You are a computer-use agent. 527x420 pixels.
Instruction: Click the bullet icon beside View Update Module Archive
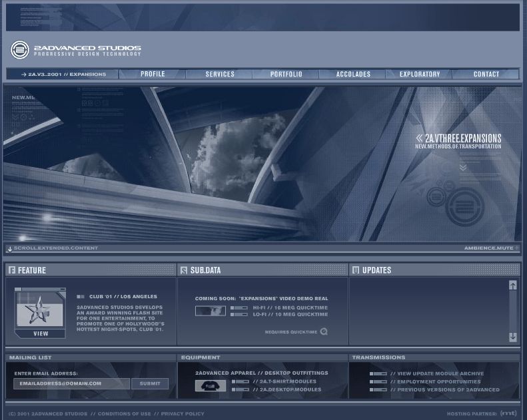pyautogui.click(x=378, y=373)
